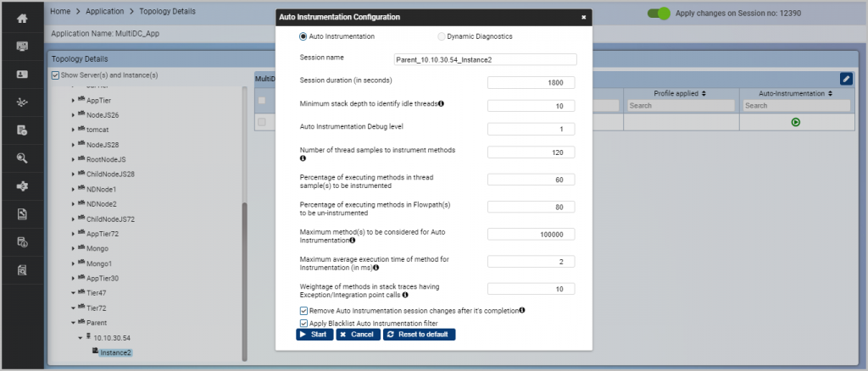Expand the tomcat tree node
Image resolution: width=868 pixels, height=371 pixels.
coord(74,130)
